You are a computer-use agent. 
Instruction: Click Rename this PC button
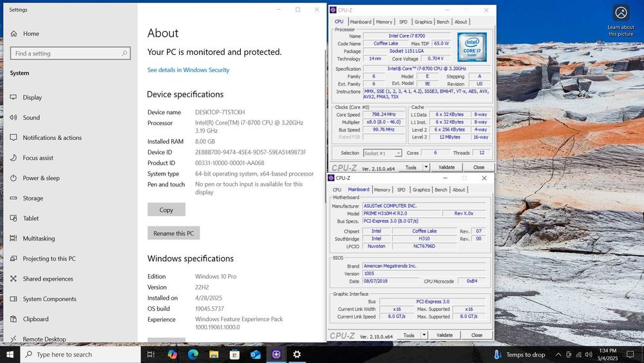point(174,233)
